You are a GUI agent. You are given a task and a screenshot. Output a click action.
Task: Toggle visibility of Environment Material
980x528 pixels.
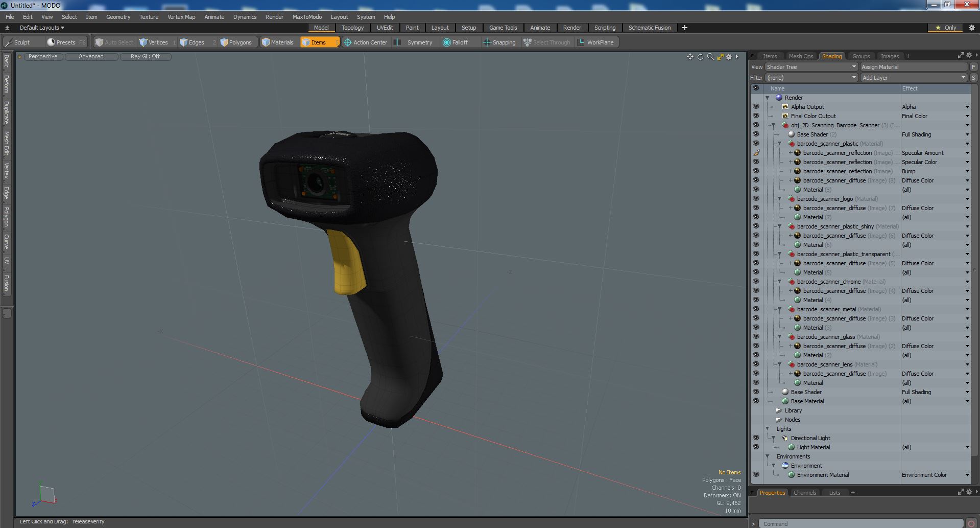(756, 475)
